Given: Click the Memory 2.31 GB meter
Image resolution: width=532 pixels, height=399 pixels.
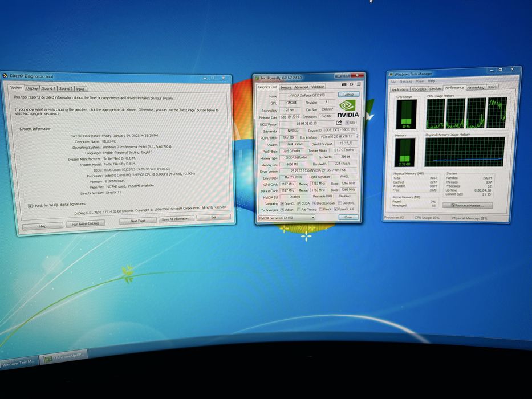Looking at the screenshot, I should tap(405, 153).
